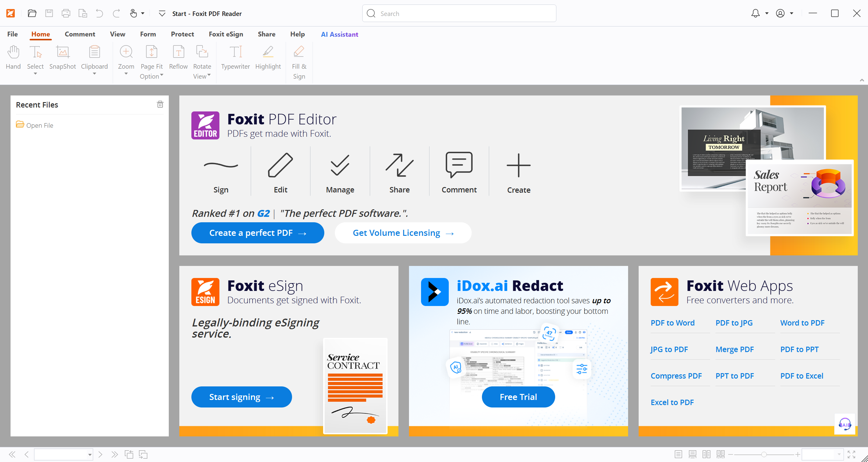Click the zoom slider handle
The height and width of the screenshot is (462, 868).
coord(764,454)
